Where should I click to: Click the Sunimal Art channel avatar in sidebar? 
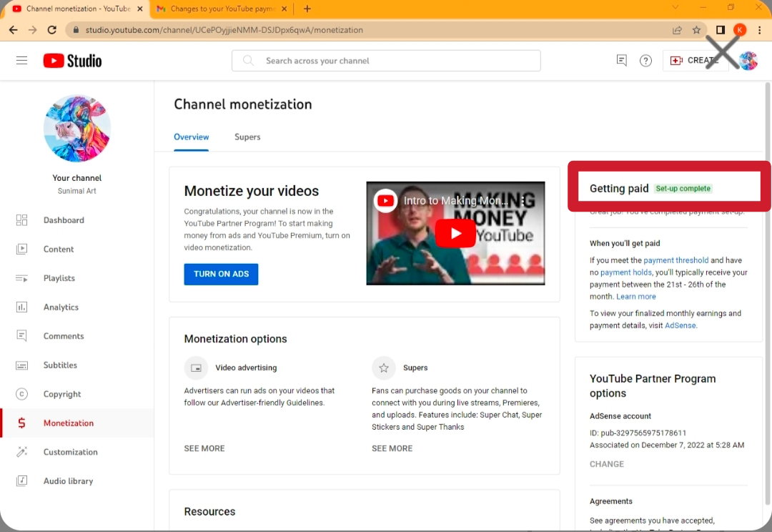(76, 129)
